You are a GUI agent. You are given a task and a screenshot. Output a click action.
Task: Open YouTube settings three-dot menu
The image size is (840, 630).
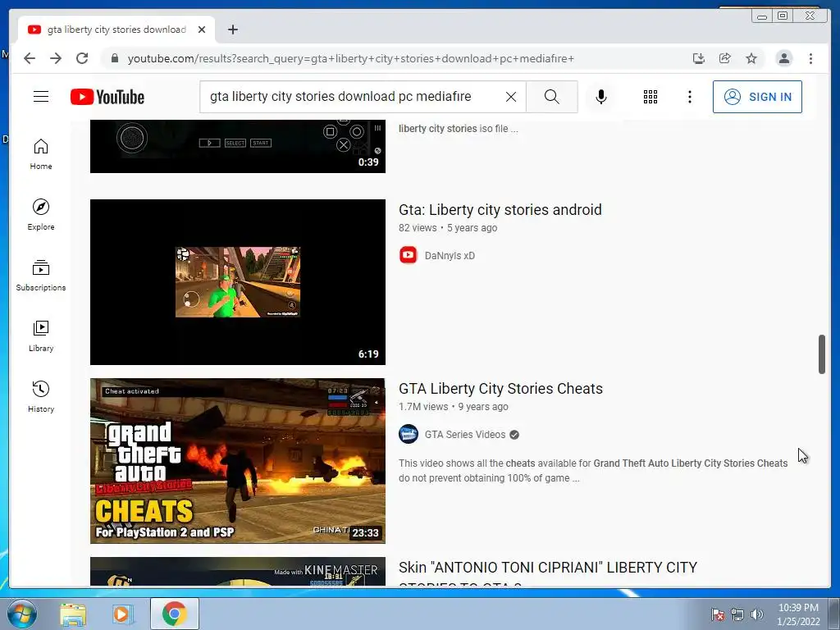[689, 97]
